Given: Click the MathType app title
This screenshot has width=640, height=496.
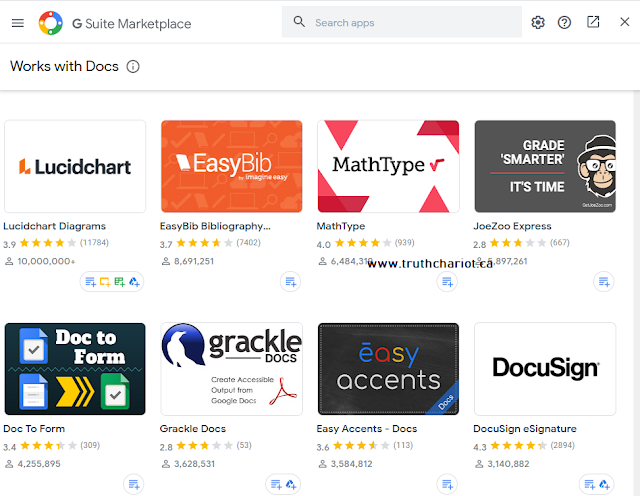Looking at the screenshot, I should click(x=341, y=226).
